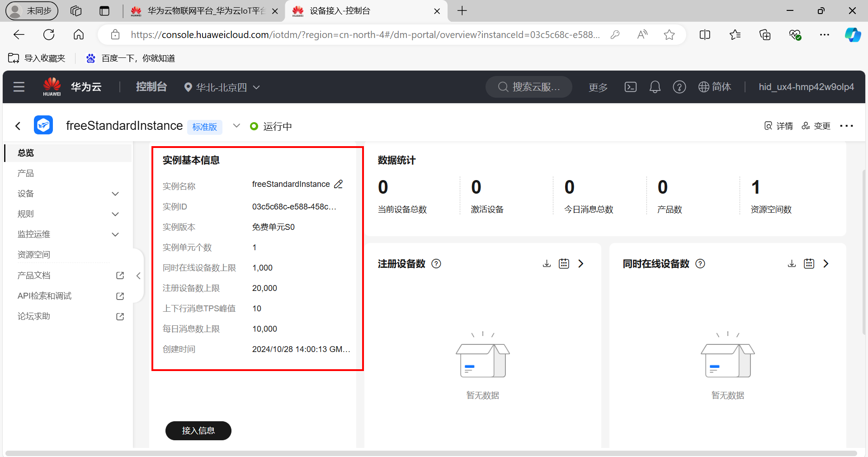
Task: Open calendar picker for online devices chart
Action: [809, 264]
